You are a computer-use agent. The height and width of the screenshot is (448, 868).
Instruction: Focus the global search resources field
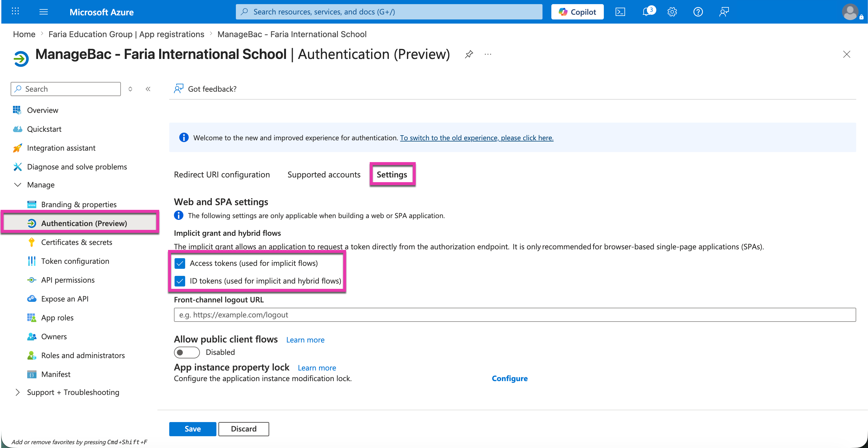[x=389, y=12]
